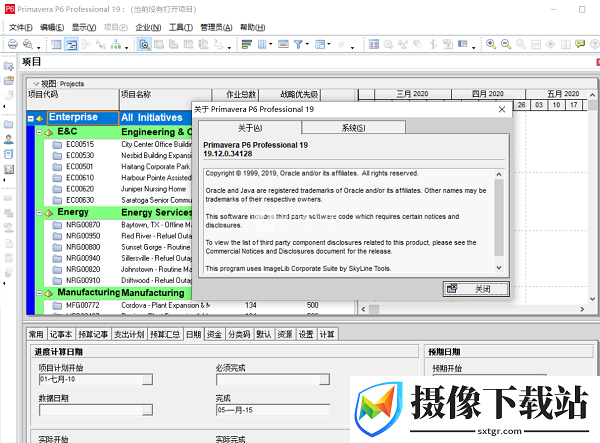
Task: Click the open project sidebar icon
Action: [x=8, y=81]
